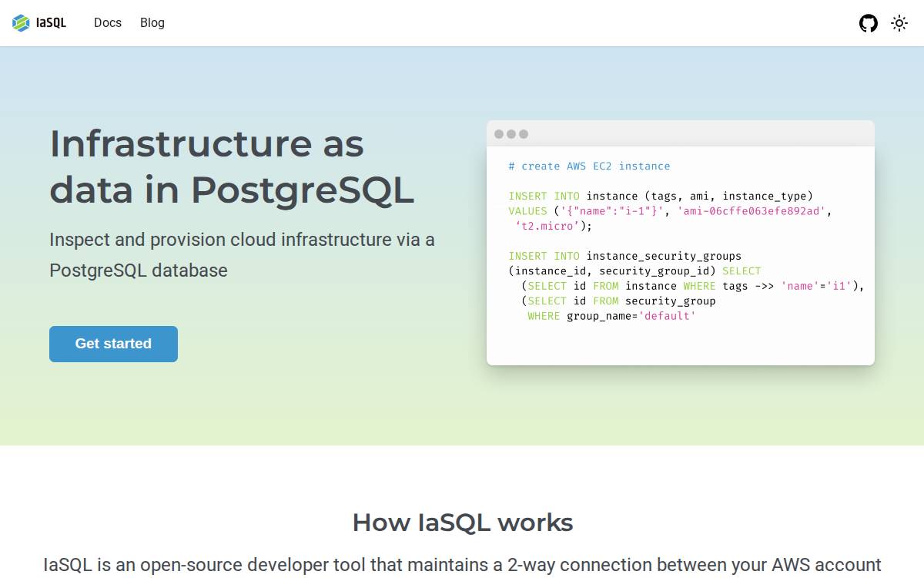The width and height of the screenshot is (924, 578).
Task: Click the IaSQL brand name text
Action: tap(51, 23)
